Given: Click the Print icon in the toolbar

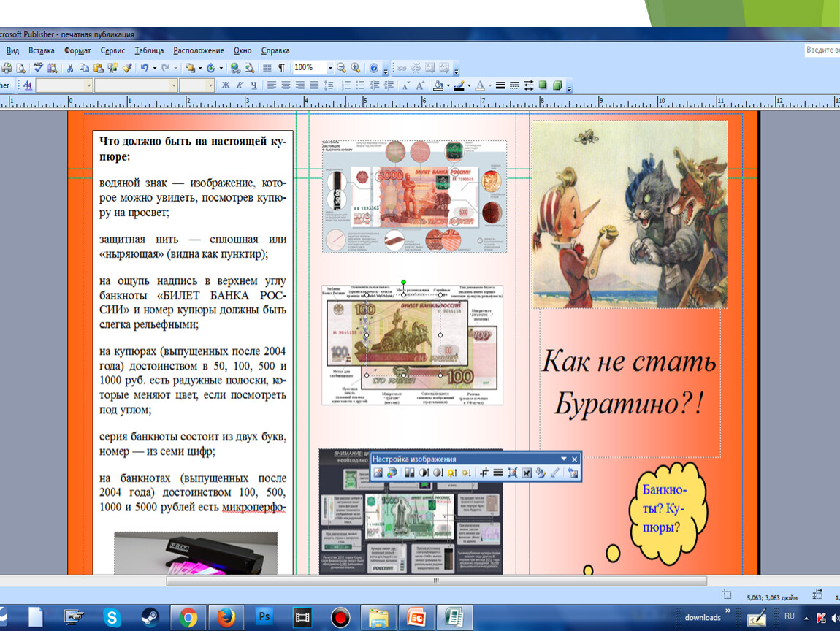Looking at the screenshot, I should (7, 68).
